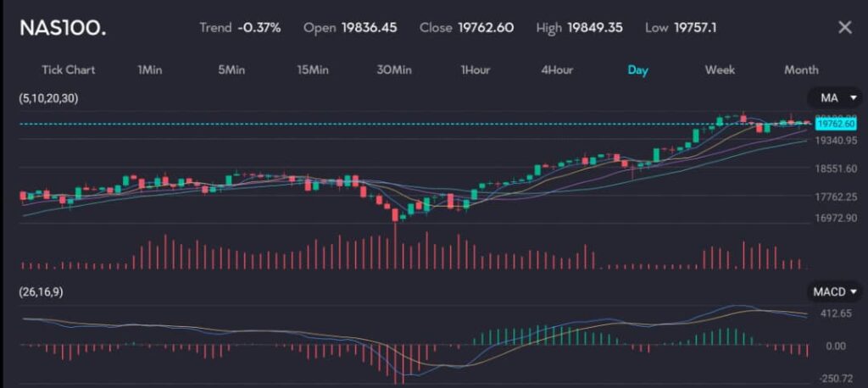The height and width of the screenshot is (388, 868).
Task: Close the NAS100 chart panel
Action: click(844, 27)
